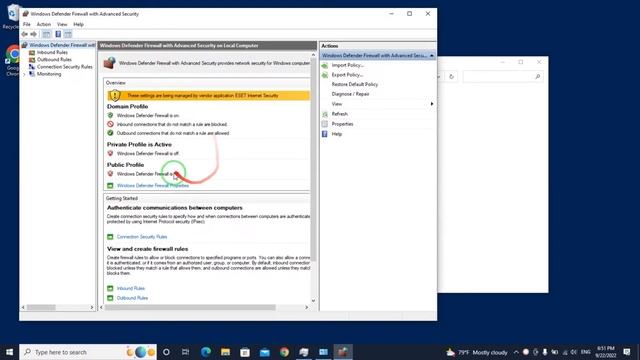The height and width of the screenshot is (360, 640).
Task: Click the taskbar 'Type here to search' box
Action: 88,352
